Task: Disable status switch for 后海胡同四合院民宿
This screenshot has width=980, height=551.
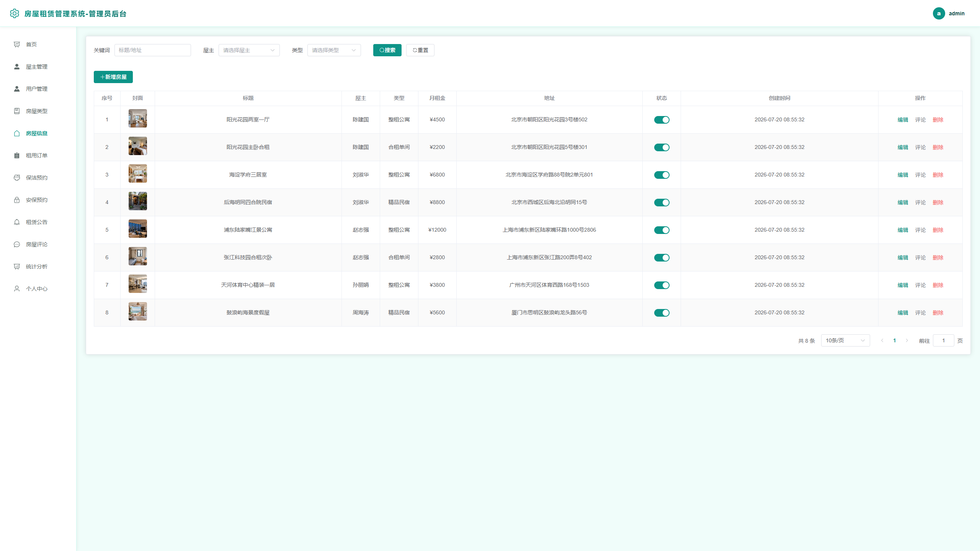Action: pyautogui.click(x=661, y=203)
